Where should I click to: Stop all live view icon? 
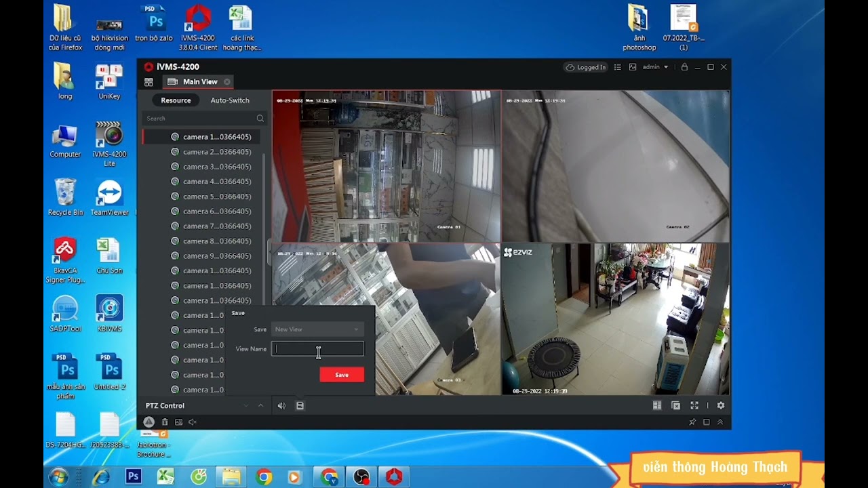(675, 406)
